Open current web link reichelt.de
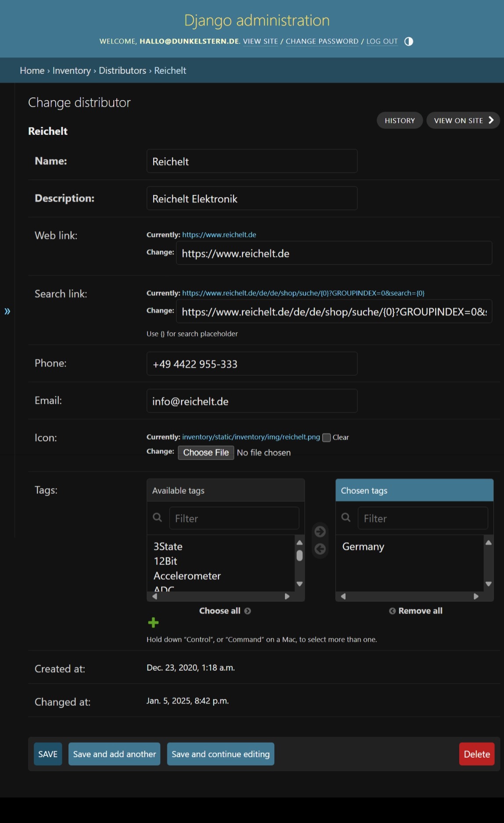Viewport: 504px width, 823px height. [x=219, y=235]
